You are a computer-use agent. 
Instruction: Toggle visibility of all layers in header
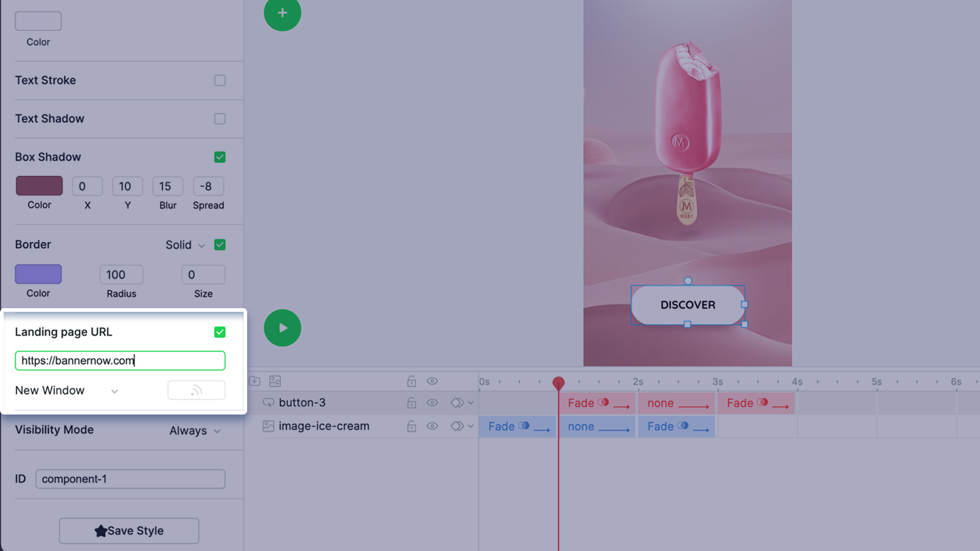pos(432,381)
